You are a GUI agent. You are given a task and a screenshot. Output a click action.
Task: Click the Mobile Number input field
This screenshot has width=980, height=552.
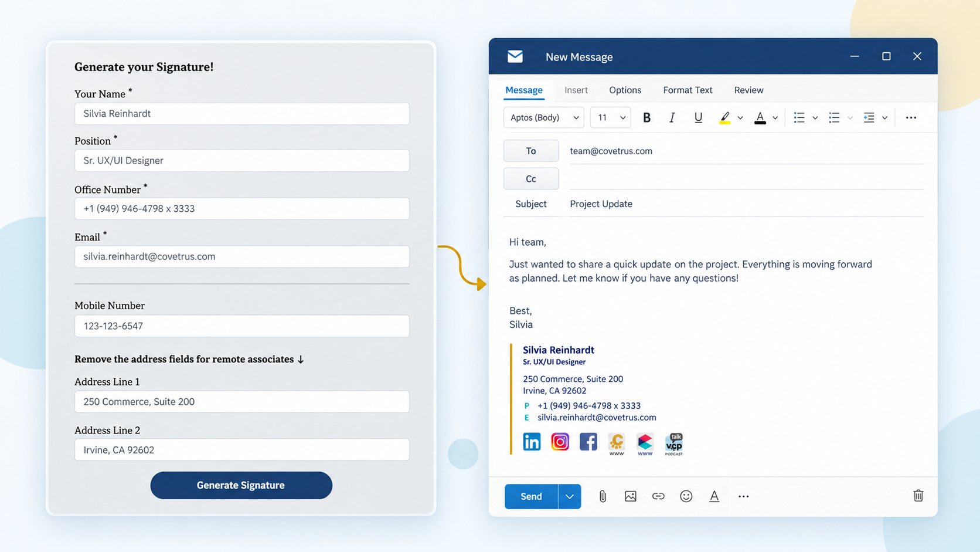click(242, 326)
